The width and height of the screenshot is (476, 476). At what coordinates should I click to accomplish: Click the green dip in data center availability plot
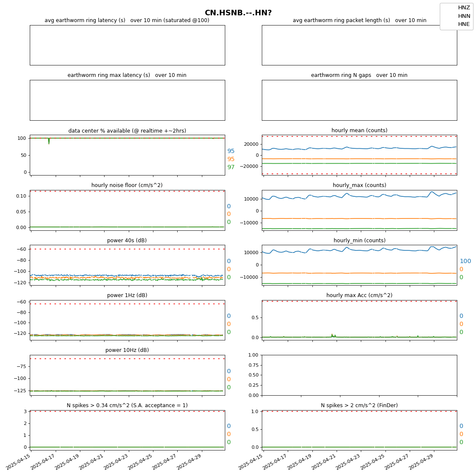click(49, 142)
